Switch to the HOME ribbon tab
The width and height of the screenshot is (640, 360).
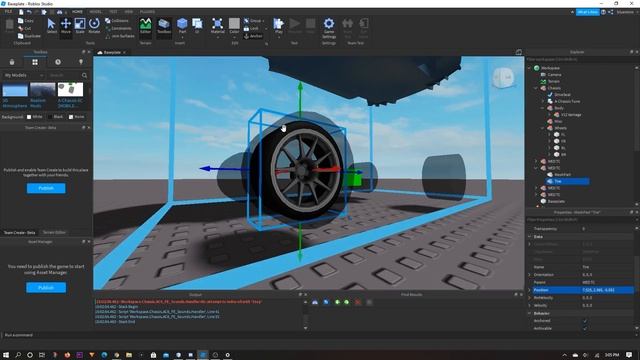tap(77, 12)
